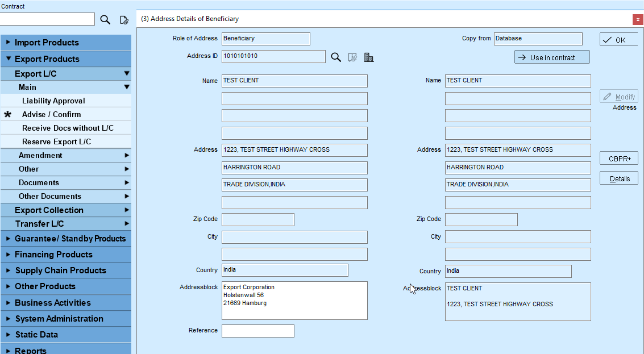The width and height of the screenshot is (644, 354).
Task: Click the Address ID field 1010101010
Action: [273, 56]
